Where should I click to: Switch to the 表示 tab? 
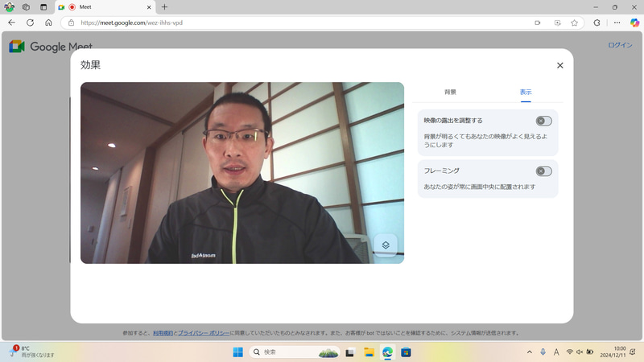pyautogui.click(x=526, y=92)
